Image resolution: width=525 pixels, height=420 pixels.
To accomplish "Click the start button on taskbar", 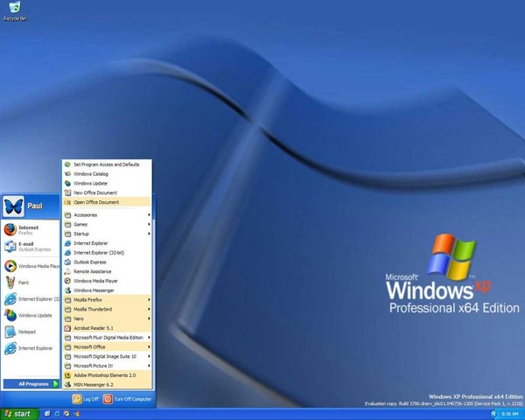I will click(19, 414).
